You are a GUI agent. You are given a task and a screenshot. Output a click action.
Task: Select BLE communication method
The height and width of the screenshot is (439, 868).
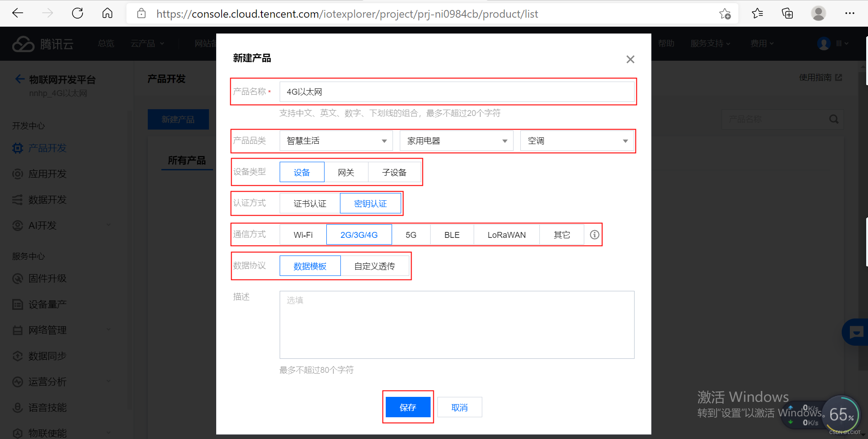[452, 235]
